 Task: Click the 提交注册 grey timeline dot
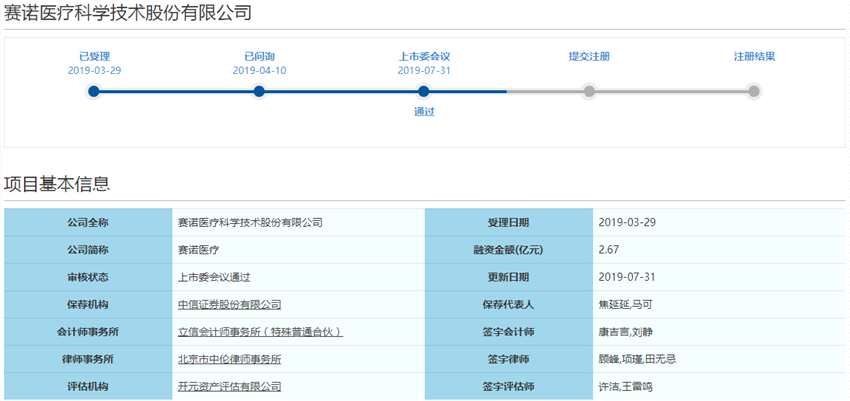point(589,92)
